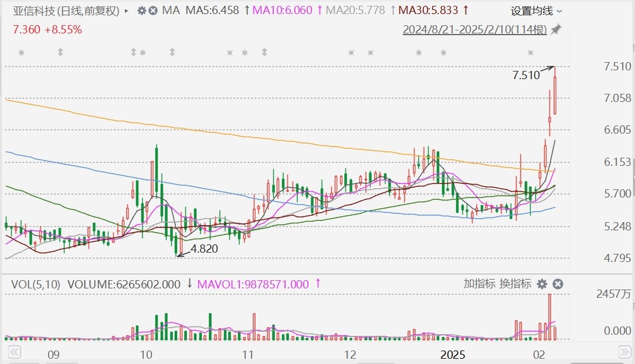This screenshot has height=364, width=635.
Task: Click the VOLUME:6265602.000 readout
Action: 124,284
